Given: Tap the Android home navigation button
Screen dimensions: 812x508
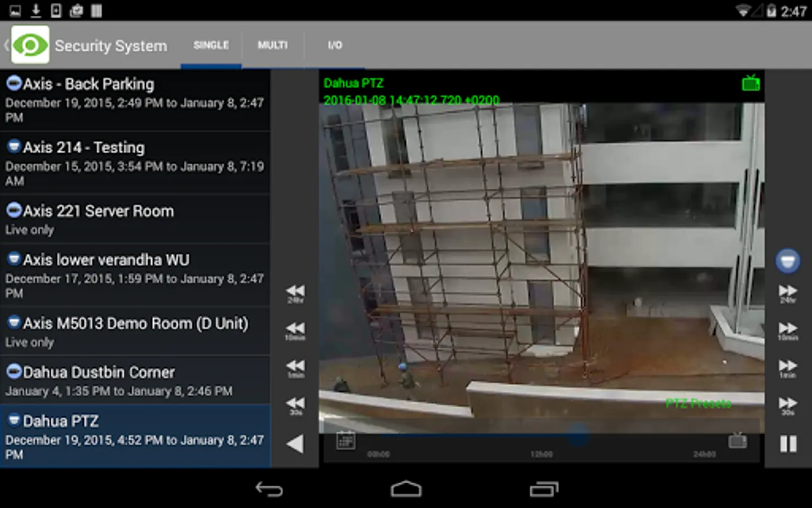Looking at the screenshot, I should click(x=406, y=489).
